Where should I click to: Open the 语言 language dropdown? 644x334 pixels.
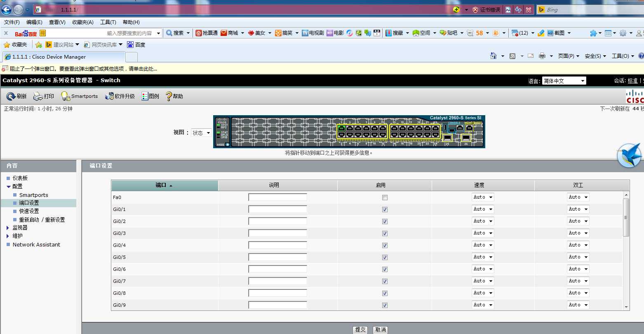(564, 81)
